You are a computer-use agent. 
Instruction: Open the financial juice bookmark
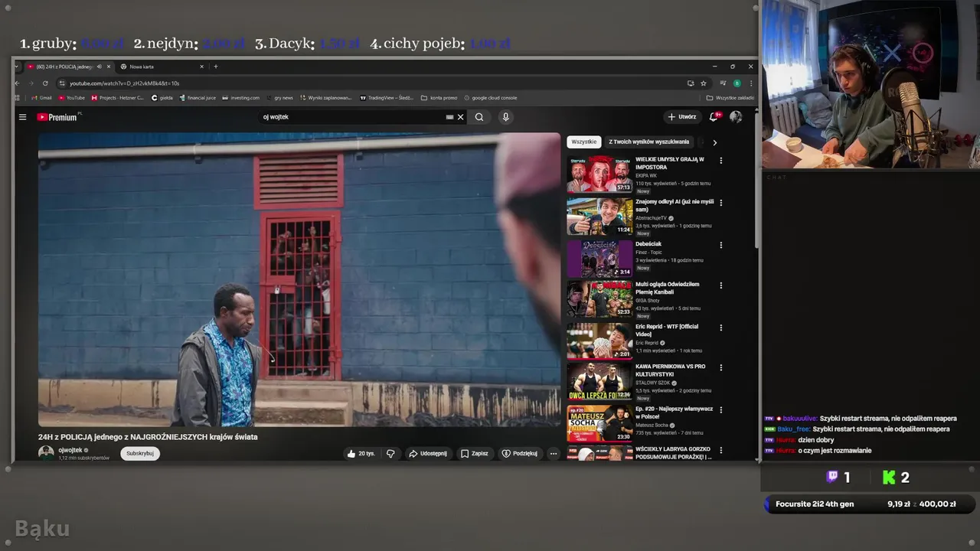click(198, 98)
